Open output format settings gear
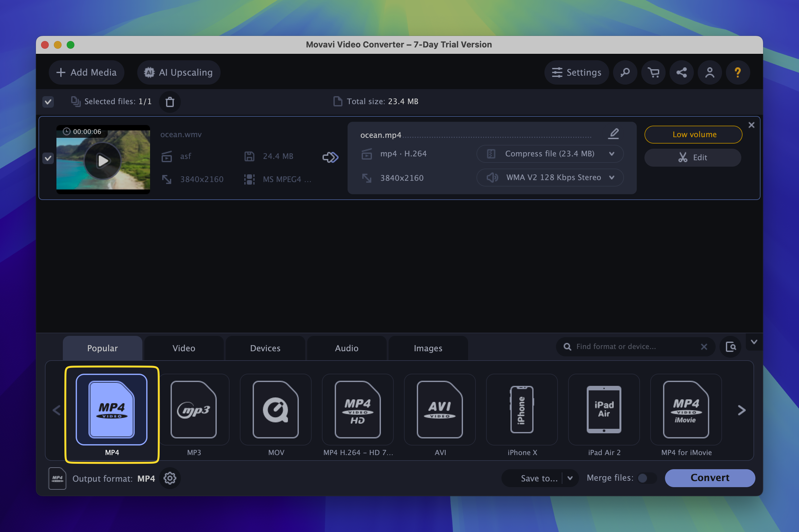This screenshot has height=532, width=799. coord(170,478)
